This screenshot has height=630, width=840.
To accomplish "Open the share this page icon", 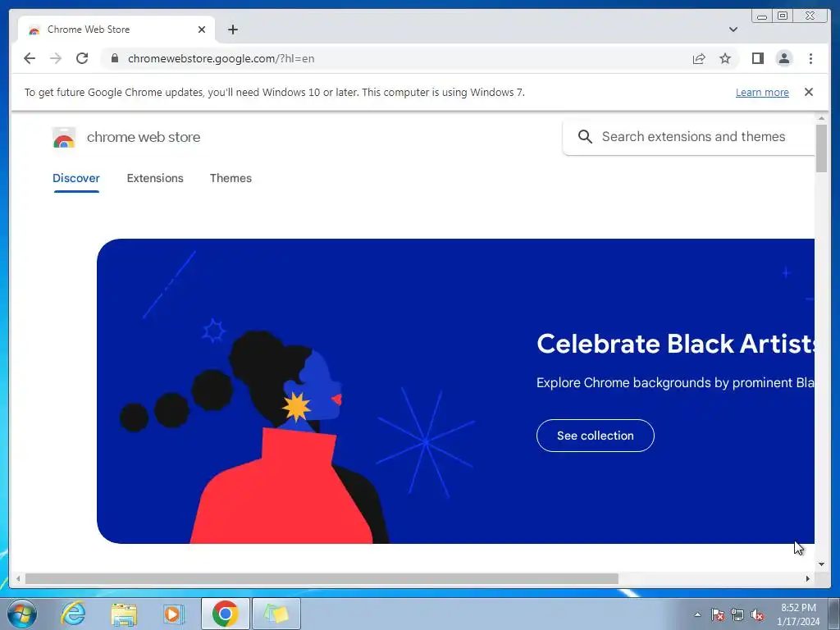I will 699,58.
